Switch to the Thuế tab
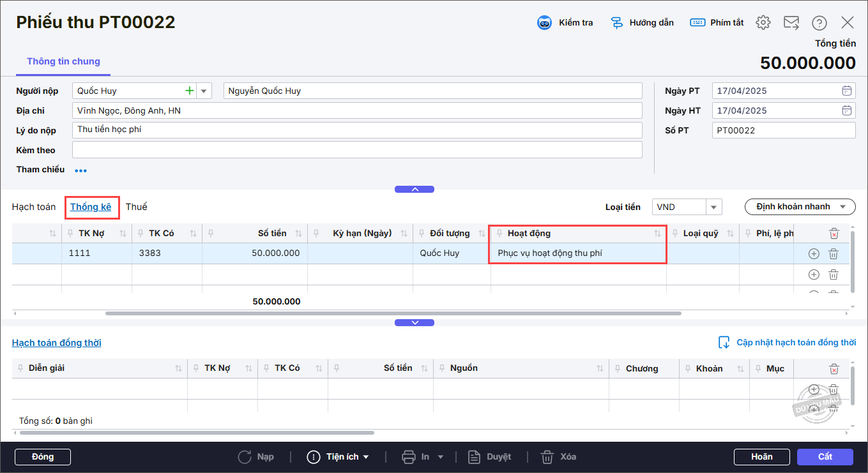 136,207
